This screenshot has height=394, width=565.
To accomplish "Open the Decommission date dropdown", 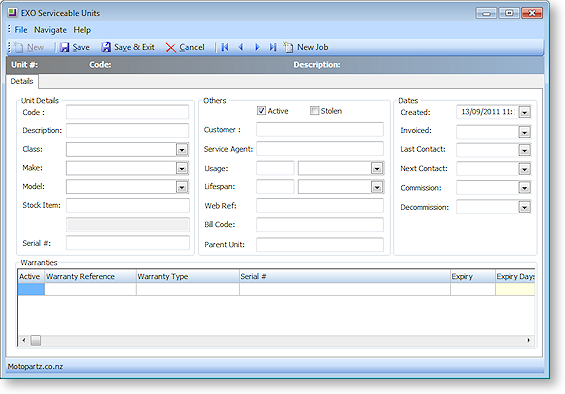I will (524, 207).
